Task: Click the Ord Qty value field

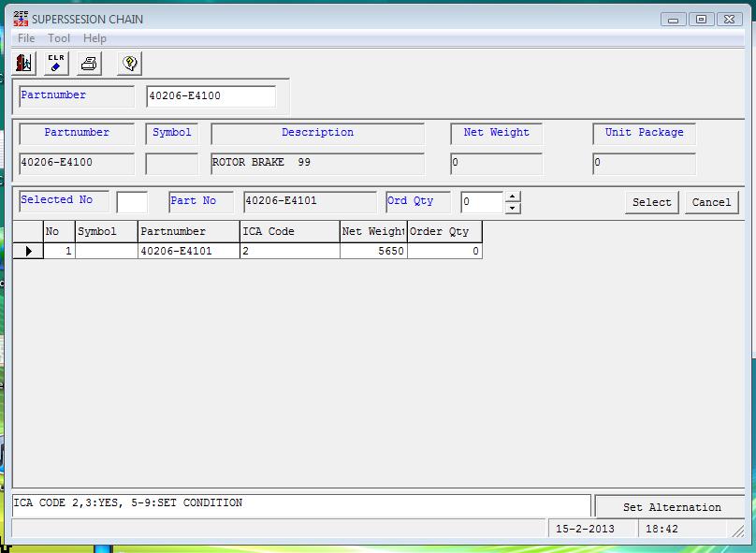Action: tap(482, 201)
